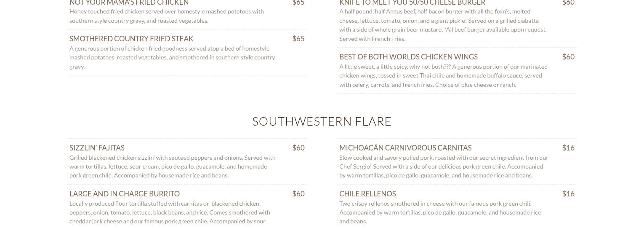Select the Sizzlin' Fajitas item title
The width and height of the screenshot is (644, 228).
(x=97, y=148)
